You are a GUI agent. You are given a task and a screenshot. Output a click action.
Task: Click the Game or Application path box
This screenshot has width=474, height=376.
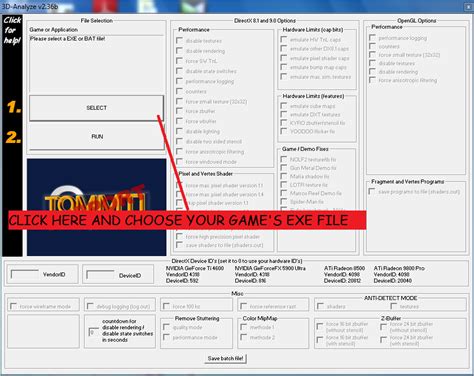point(96,63)
